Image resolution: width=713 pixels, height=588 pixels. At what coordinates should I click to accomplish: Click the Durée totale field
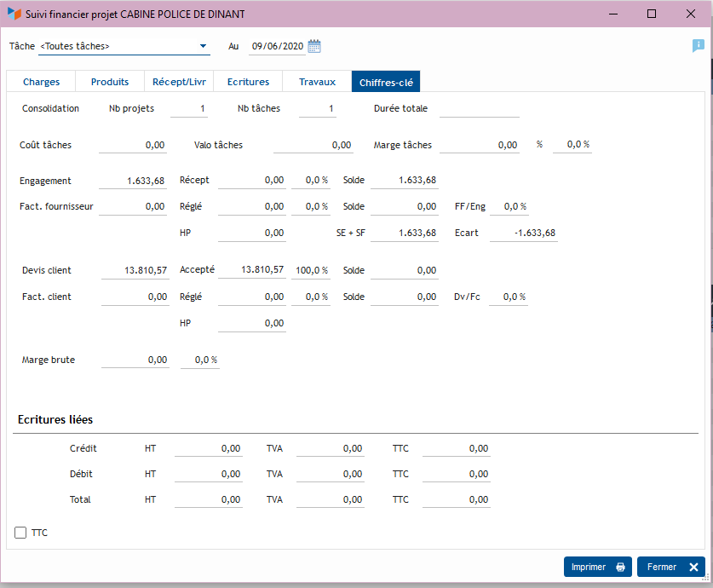[x=479, y=109]
